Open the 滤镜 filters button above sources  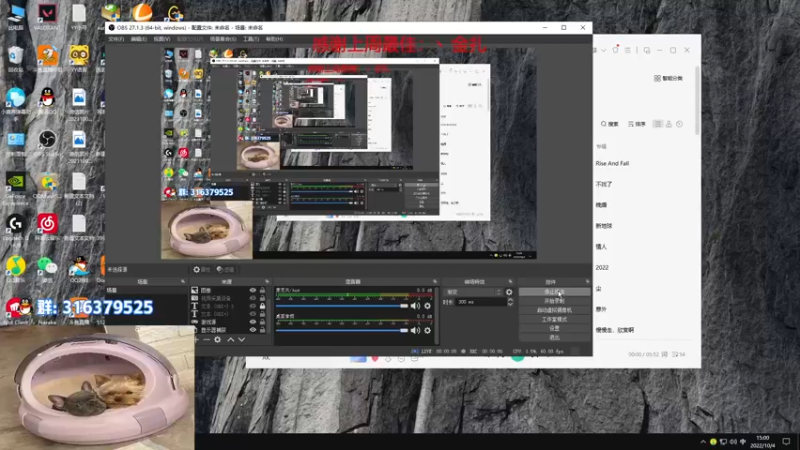pos(225,269)
